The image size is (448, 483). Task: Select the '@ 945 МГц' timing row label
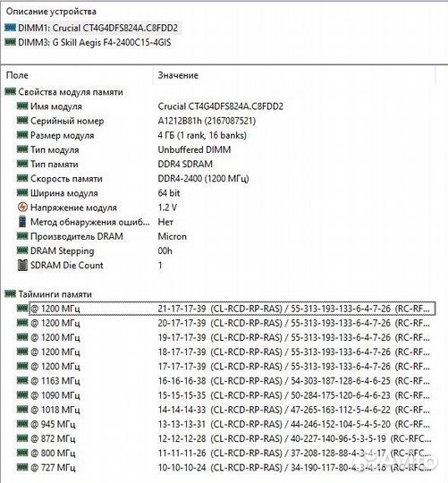point(53,425)
